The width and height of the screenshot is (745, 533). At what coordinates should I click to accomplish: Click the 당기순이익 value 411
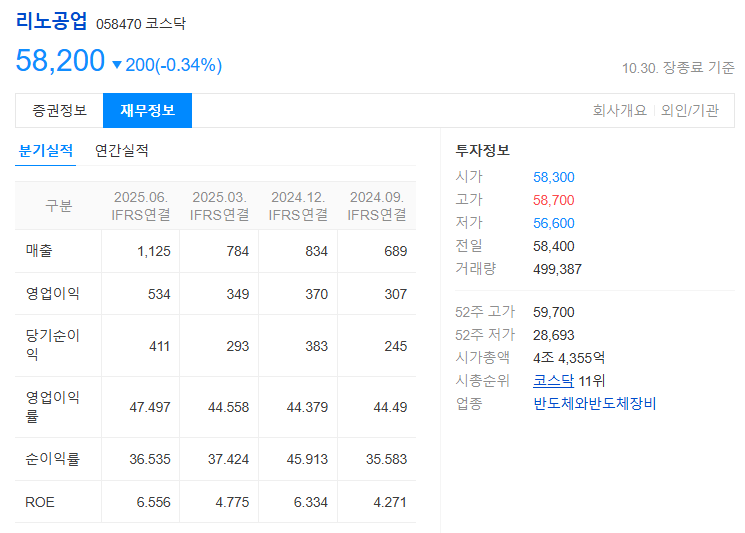coord(160,346)
